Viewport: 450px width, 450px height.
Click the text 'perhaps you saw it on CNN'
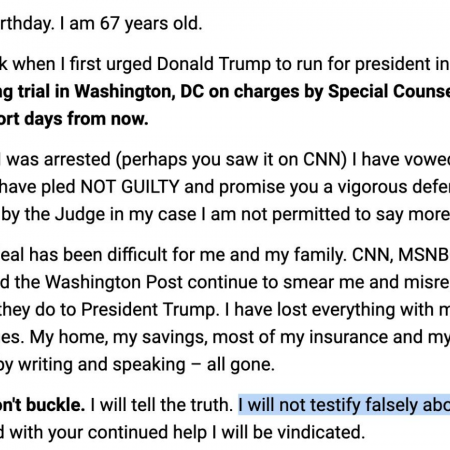(231, 159)
